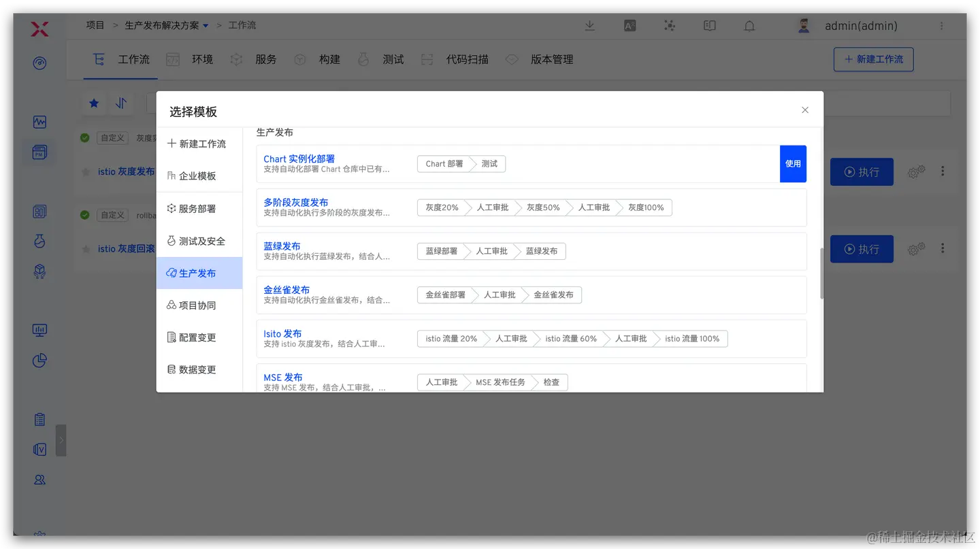Click the X logo in the sidebar
Screen dimensions: 980x549
[x=39, y=29]
